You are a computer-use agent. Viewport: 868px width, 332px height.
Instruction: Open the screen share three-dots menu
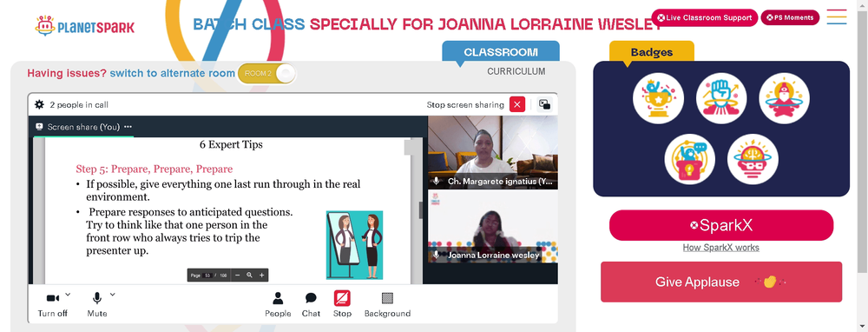coord(128,127)
